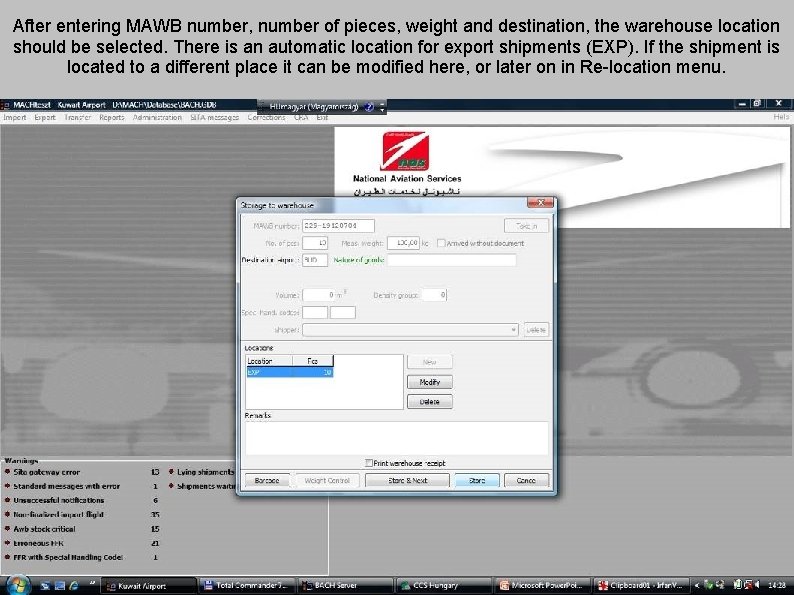Click second special handling code box

[343, 312]
